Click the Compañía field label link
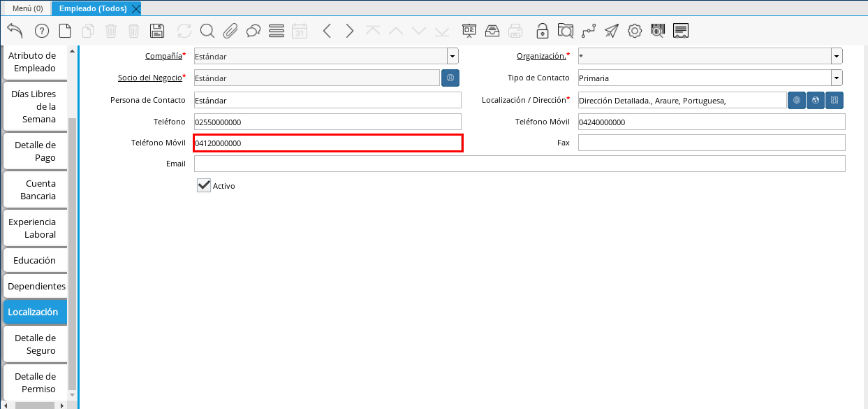This screenshot has height=409, width=868. [x=163, y=56]
